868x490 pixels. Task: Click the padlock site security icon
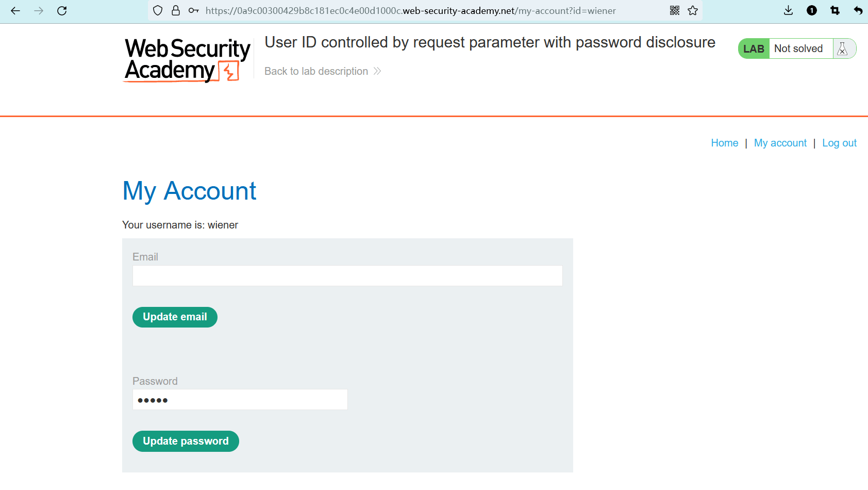(176, 11)
